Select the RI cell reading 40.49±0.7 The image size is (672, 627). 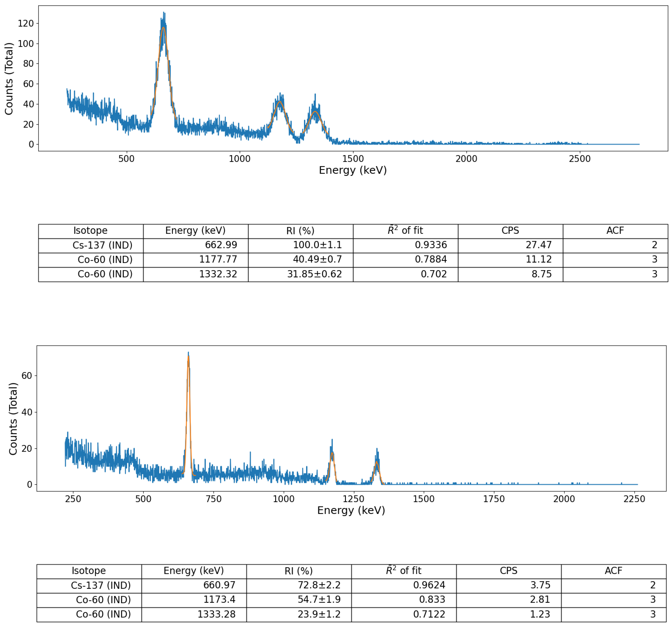coord(317,259)
